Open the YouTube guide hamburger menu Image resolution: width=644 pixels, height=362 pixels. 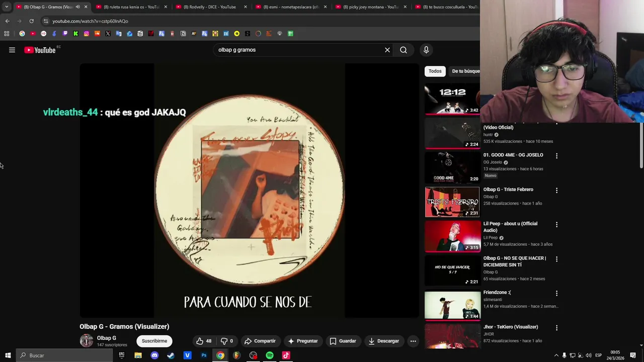[x=12, y=50]
